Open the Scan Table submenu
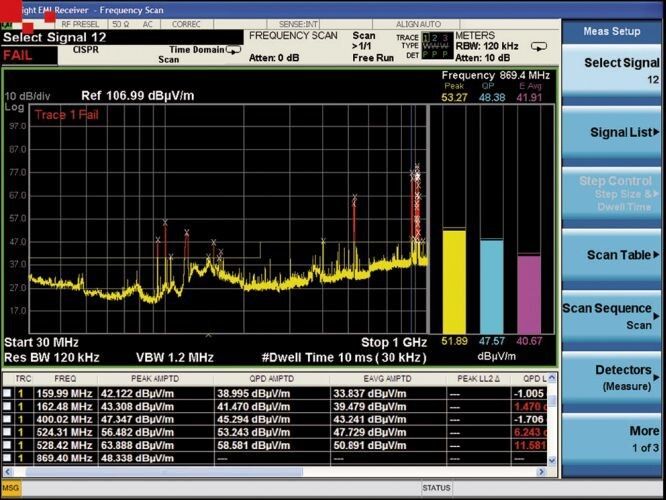666x500 pixels. [612, 255]
